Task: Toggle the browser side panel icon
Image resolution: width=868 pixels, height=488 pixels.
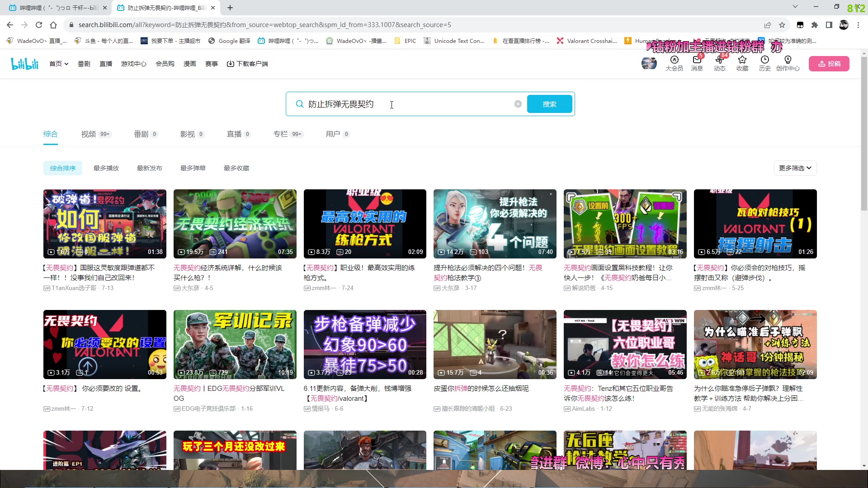Action: point(829,25)
